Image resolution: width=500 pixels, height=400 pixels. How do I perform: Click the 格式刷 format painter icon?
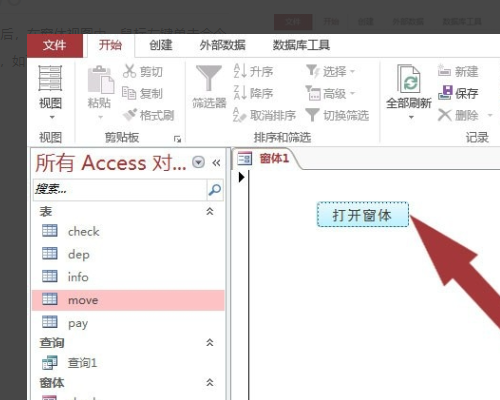point(129,115)
